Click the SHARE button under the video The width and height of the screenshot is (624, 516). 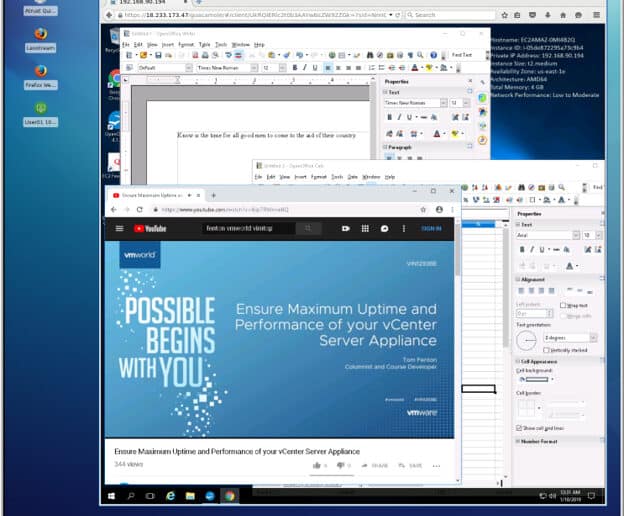(374, 465)
